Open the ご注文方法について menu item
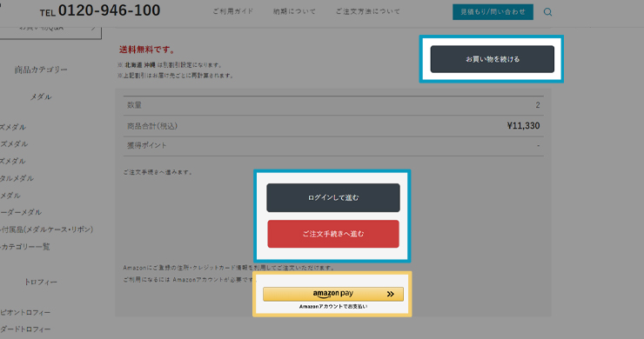The width and height of the screenshot is (644, 339). 367,11
